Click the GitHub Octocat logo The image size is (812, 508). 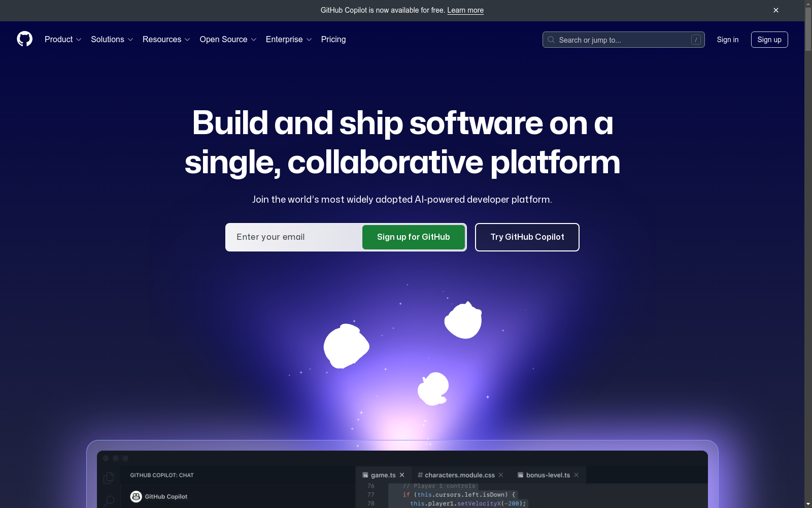coord(24,39)
